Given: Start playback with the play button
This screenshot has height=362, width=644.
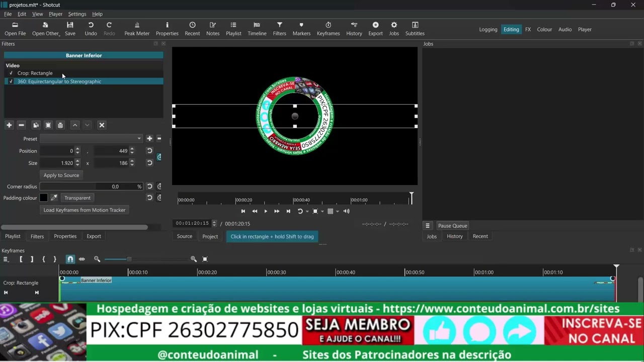Looking at the screenshot, I should tap(266, 211).
